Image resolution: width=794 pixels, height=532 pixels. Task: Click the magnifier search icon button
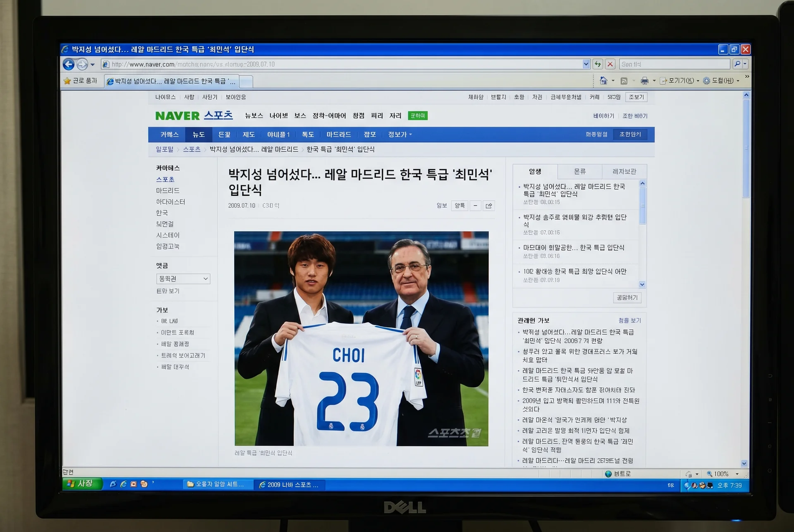click(x=737, y=64)
